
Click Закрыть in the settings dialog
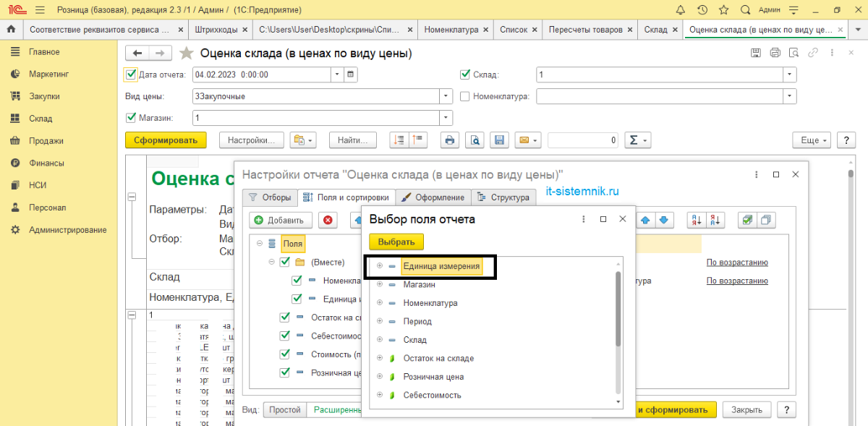[746, 409]
